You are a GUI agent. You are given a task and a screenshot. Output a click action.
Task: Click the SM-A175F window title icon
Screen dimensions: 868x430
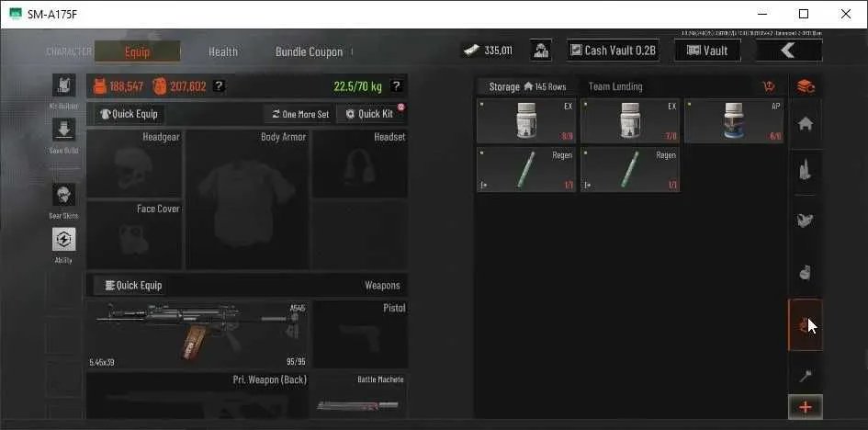tap(15, 14)
